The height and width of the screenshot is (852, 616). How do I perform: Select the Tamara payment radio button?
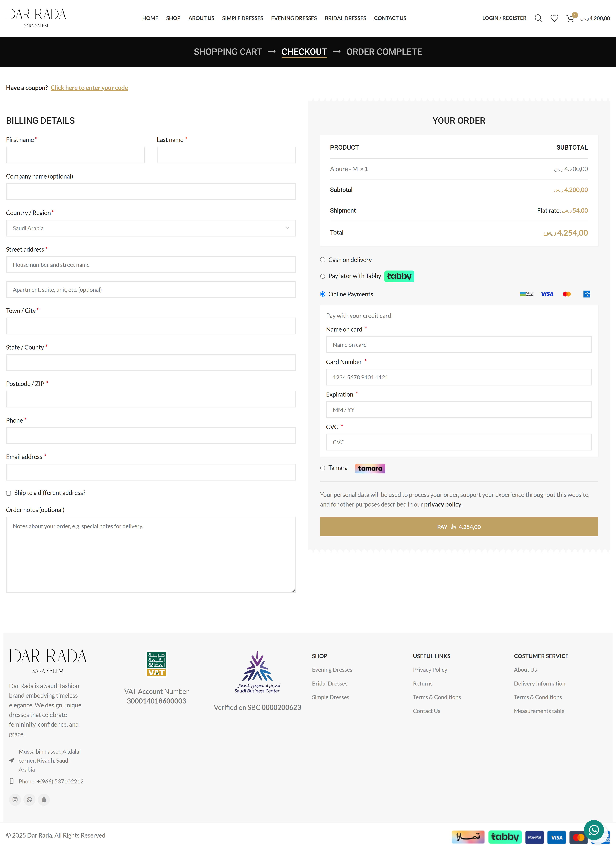pos(322,468)
